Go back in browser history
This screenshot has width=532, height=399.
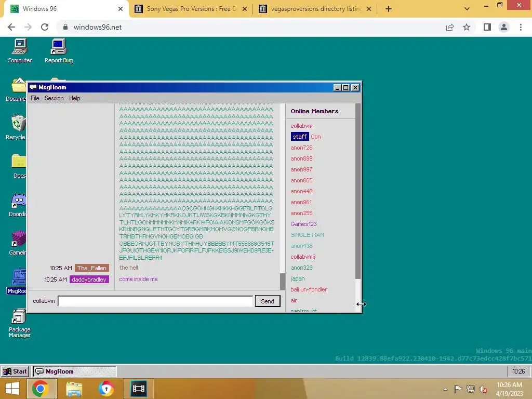11,27
